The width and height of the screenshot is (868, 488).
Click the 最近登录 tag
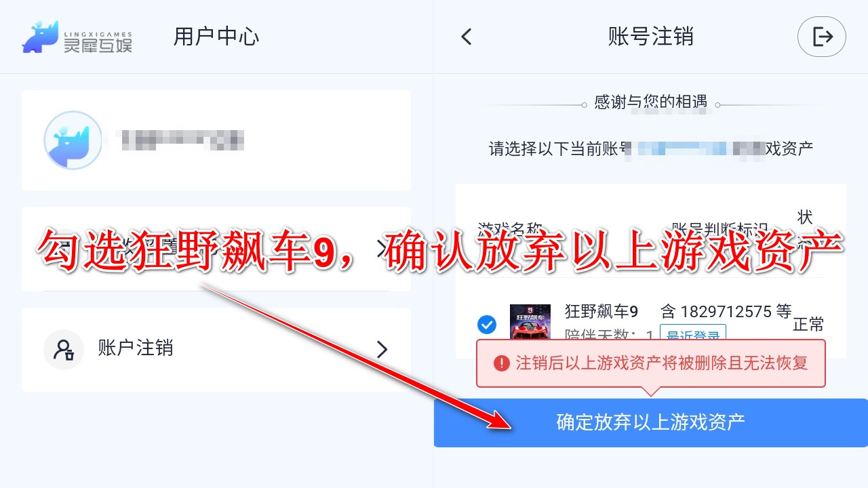click(x=694, y=335)
